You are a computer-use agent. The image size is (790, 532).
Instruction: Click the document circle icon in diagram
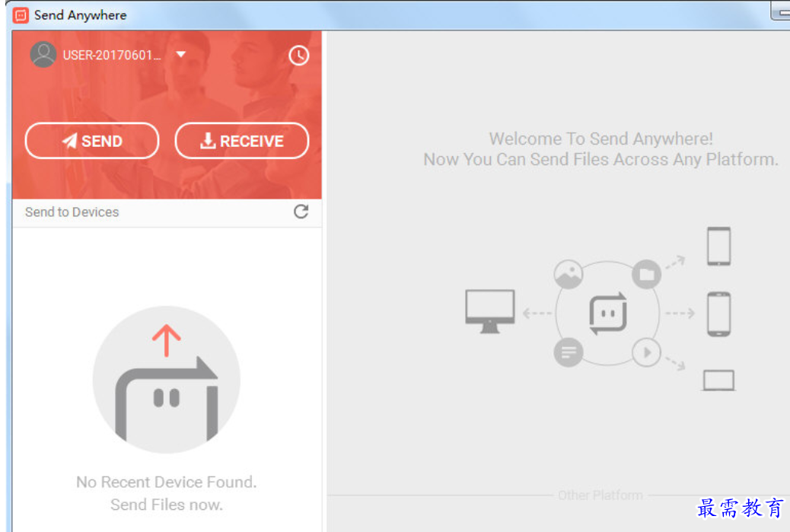click(569, 352)
